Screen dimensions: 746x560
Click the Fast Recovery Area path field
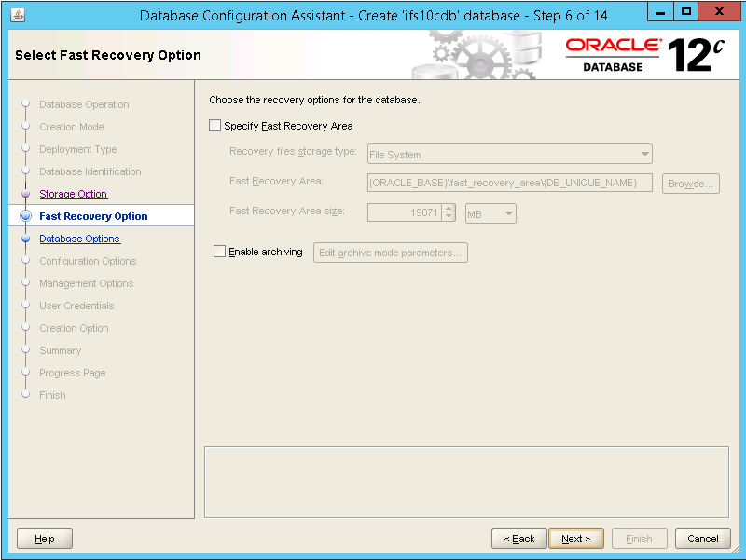click(509, 183)
